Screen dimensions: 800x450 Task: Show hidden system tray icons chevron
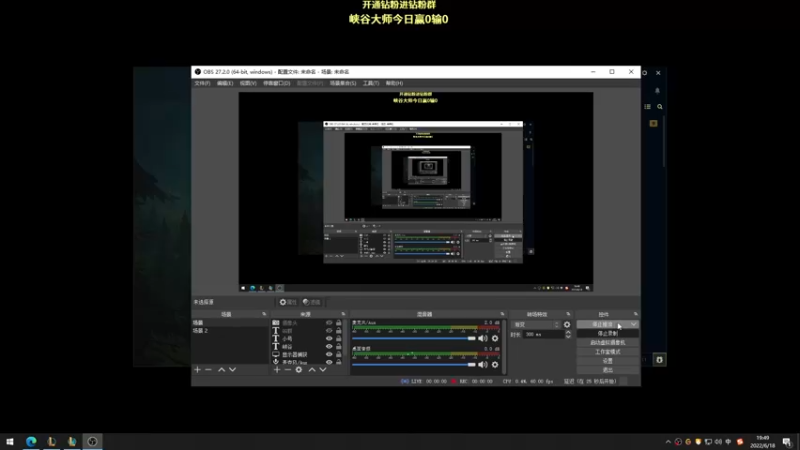668,442
